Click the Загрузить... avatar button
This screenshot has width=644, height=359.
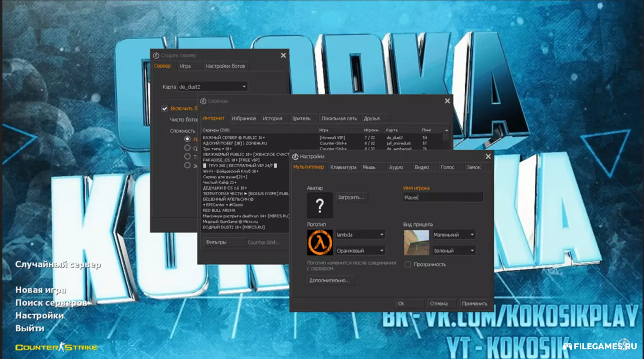[x=351, y=197]
